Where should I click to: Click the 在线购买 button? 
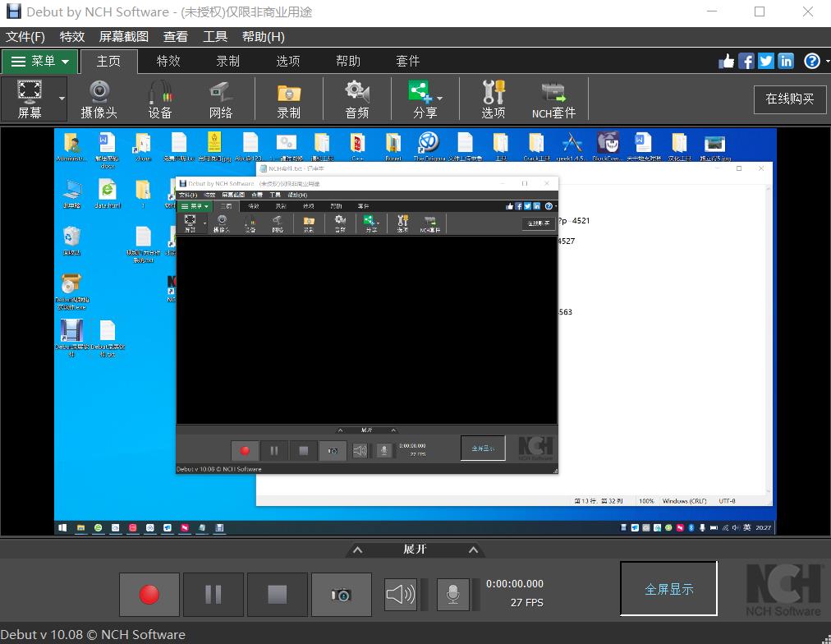pyautogui.click(x=790, y=99)
